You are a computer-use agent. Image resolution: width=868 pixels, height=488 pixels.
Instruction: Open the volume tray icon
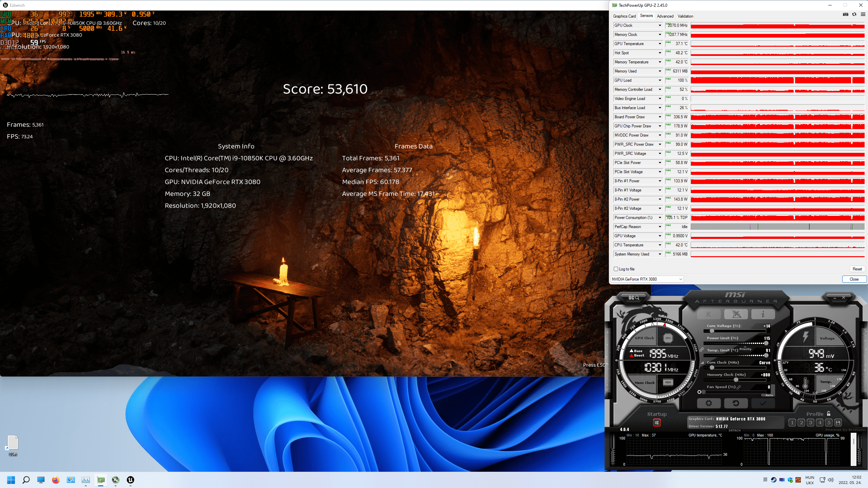tap(831, 480)
